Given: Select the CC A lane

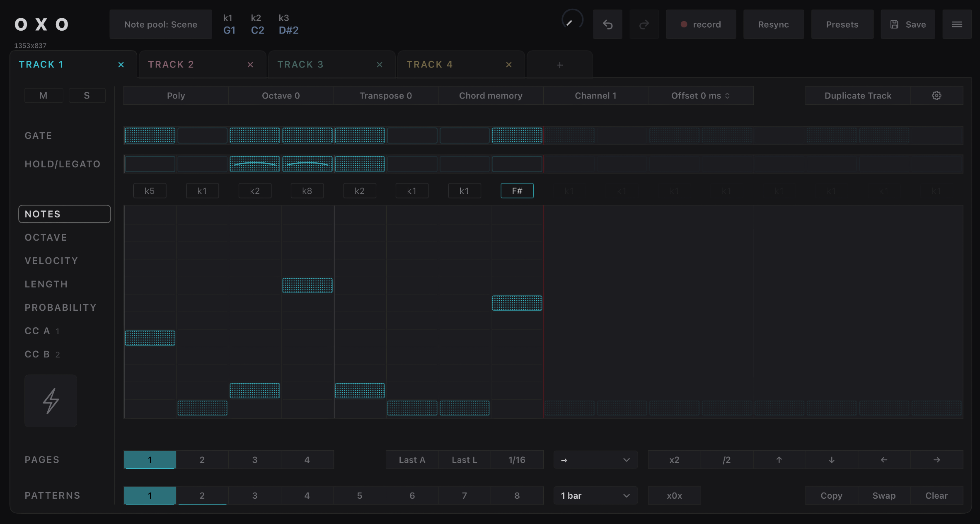Looking at the screenshot, I should (42, 331).
